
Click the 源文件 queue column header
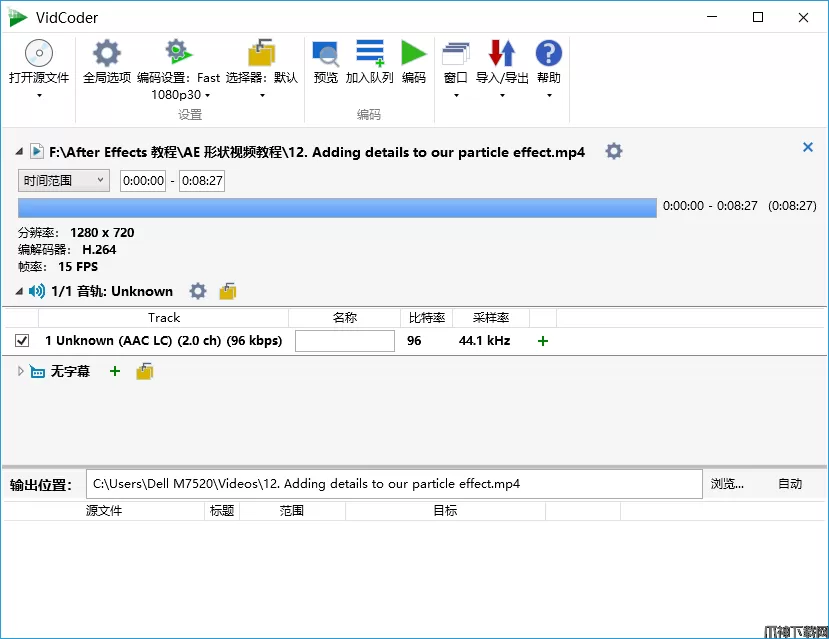click(104, 511)
